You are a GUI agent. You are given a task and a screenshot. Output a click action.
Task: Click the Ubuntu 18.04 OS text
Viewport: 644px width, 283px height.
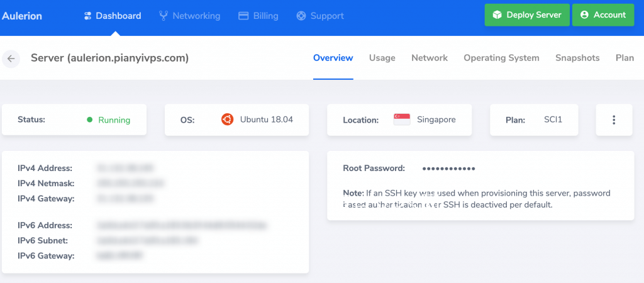[267, 119]
